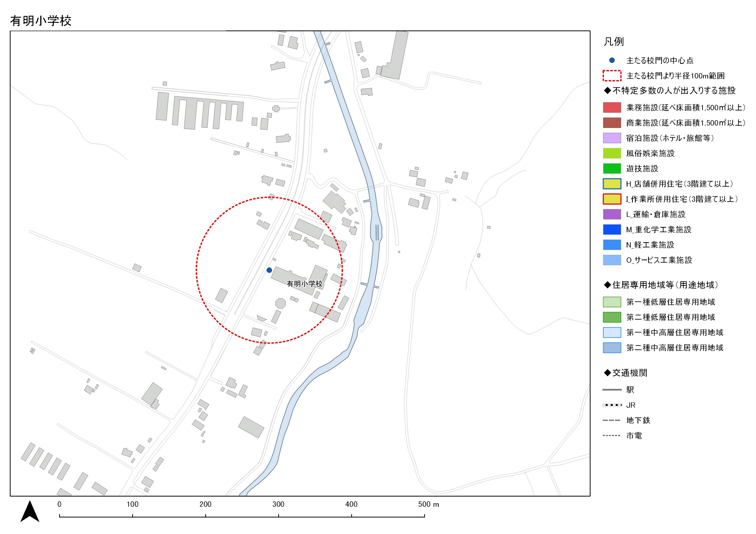Click the octagonal building near the school

(x=281, y=303)
